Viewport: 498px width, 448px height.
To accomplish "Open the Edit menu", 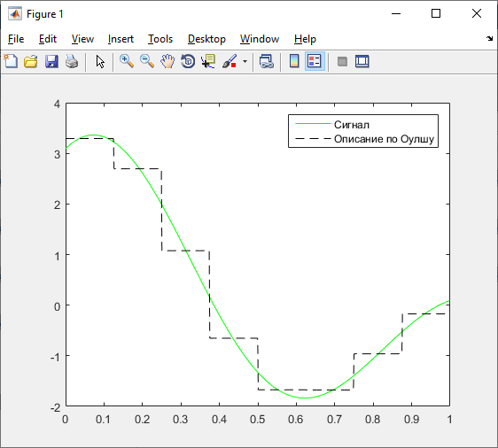I will point(48,39).
